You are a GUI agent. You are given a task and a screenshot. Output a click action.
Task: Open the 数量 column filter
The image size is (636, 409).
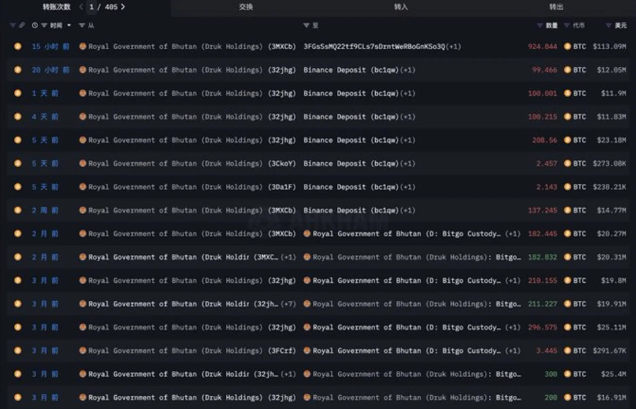pos(539,25)
